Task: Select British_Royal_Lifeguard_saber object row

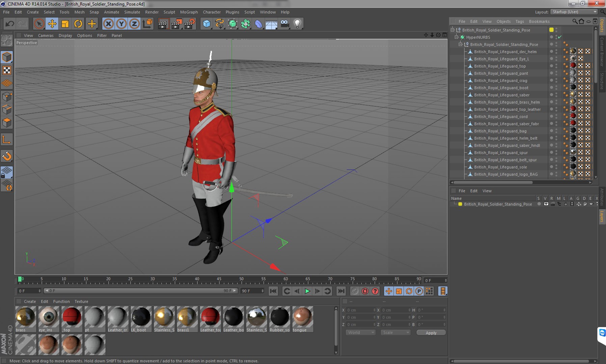Action: point(502,95)
